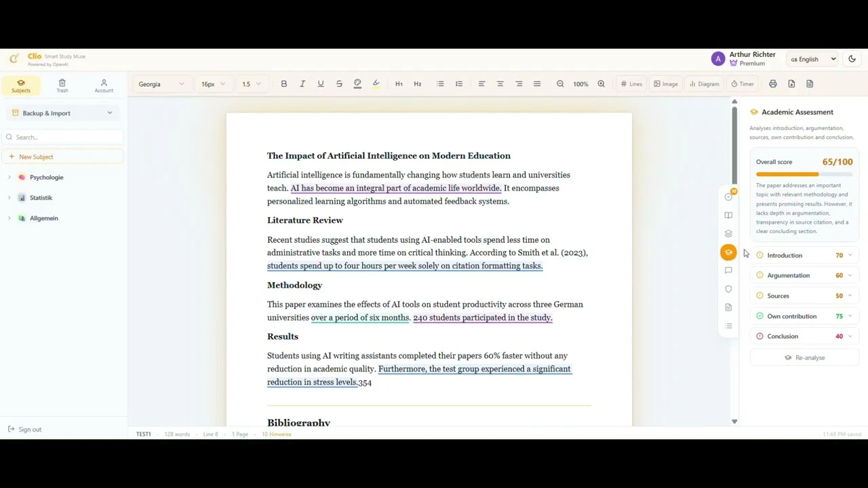Expand the Sources score row
Image resolution: width=868 pixels, height=488 pixels.
[804, 296]
